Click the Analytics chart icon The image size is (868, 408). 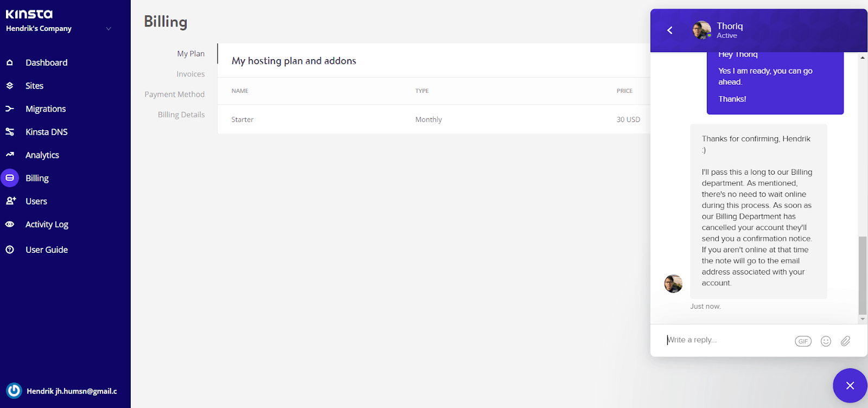click(10, 155)
